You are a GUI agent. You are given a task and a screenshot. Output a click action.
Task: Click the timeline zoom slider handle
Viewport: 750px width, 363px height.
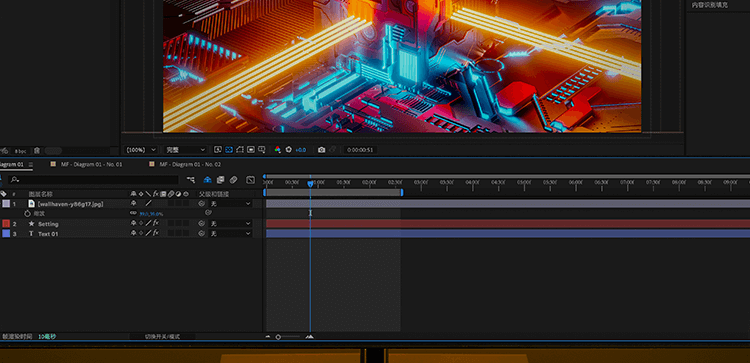(x=278, y=337)
